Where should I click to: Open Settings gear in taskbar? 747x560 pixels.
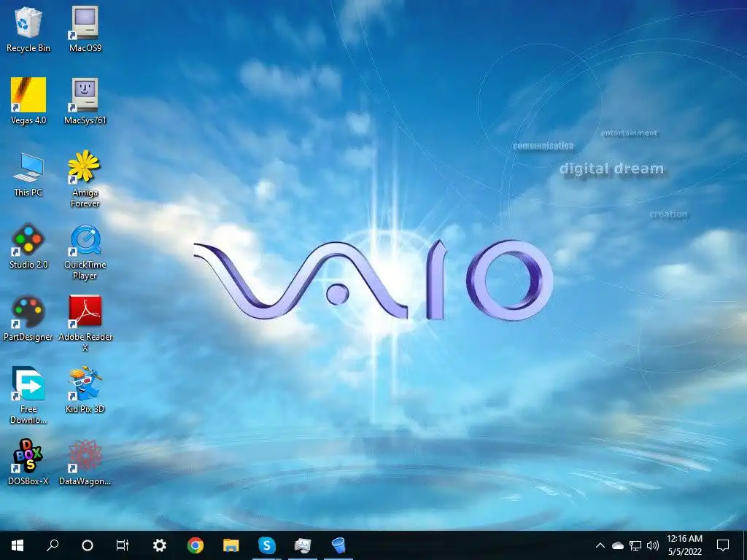pos(159,545)
